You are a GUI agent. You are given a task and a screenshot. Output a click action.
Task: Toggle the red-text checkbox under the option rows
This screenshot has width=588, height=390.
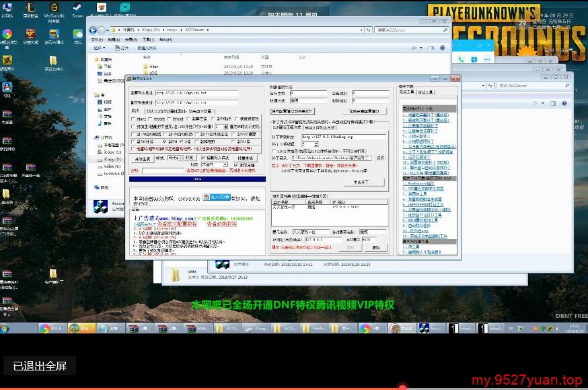(x=133, y=149)
